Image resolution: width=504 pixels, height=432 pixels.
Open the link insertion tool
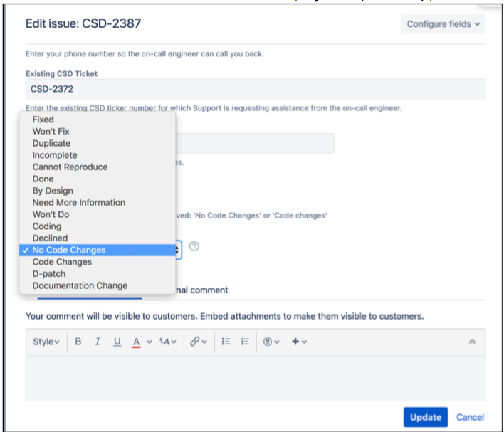(x=198, y=342)
